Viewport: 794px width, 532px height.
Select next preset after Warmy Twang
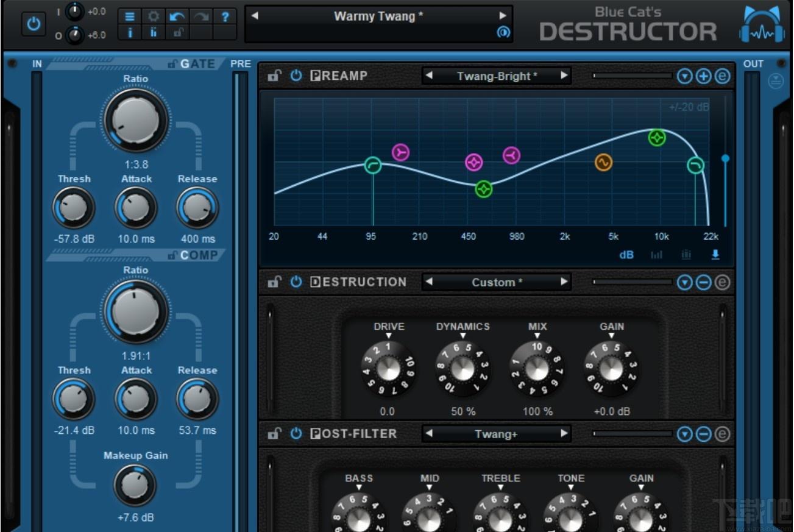(x=503, y=16)
